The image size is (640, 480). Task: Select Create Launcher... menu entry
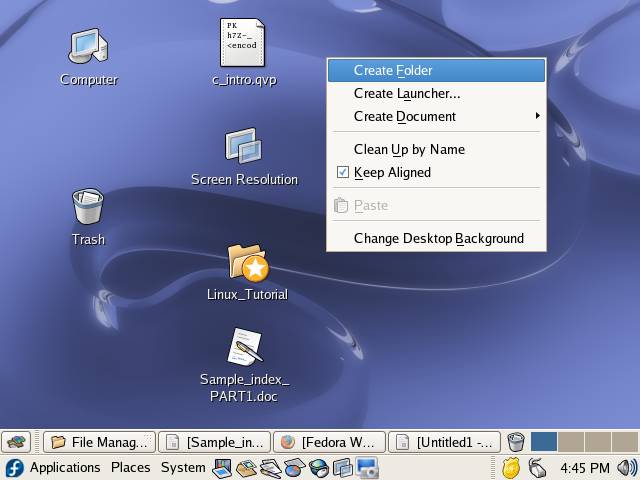tap(407, 93)
